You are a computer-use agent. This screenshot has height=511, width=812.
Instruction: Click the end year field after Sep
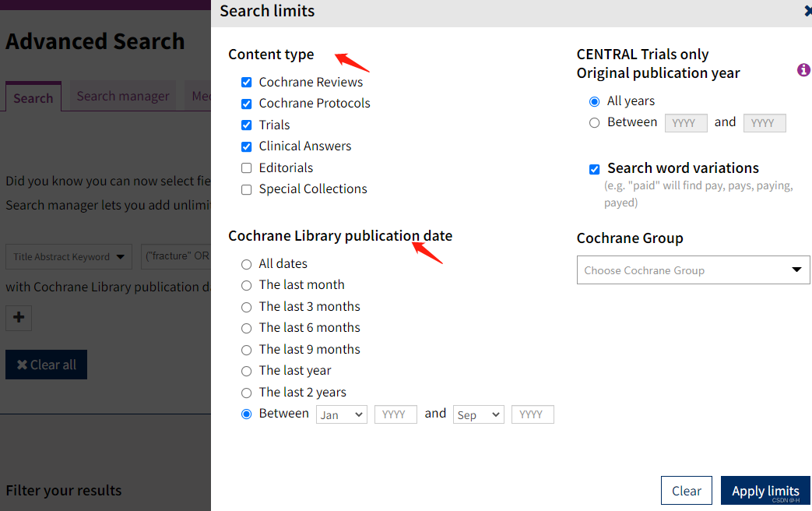(x=533, y=414)
